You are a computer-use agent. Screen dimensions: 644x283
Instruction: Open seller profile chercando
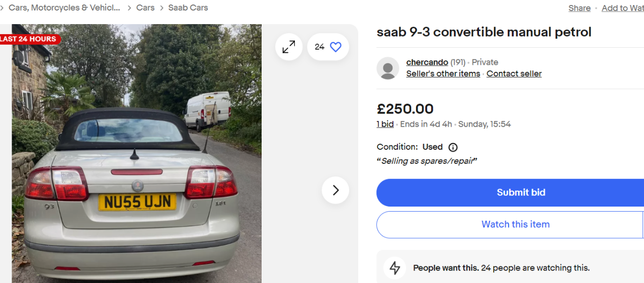pos(427,62)
